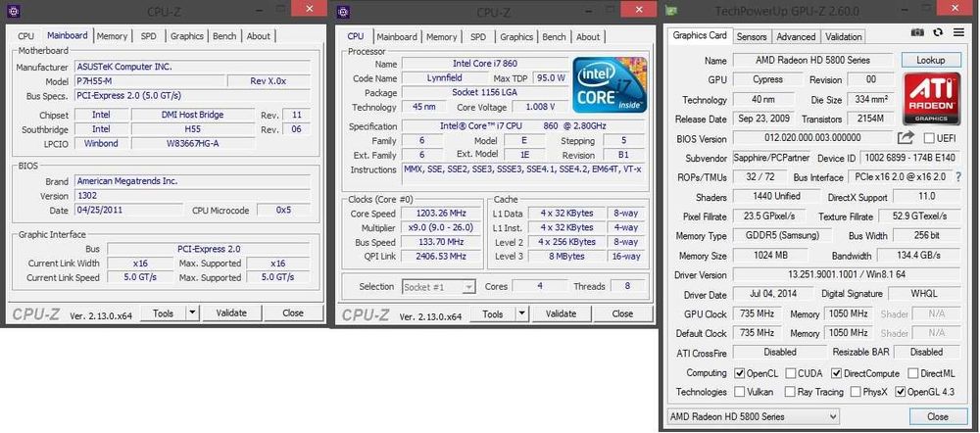Toggle the DirectML checkbox

tap(913, 373)
